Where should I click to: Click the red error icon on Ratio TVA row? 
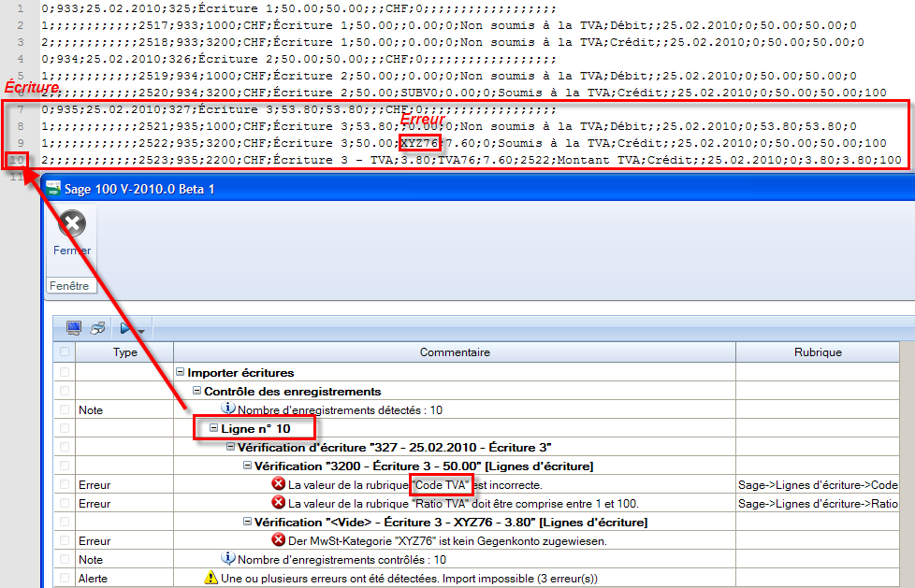tap(279, 502)
